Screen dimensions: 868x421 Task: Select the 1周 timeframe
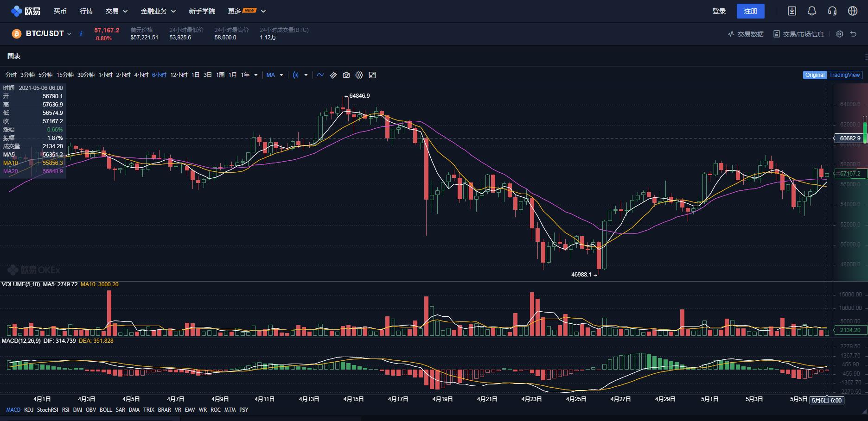click(x=220, y=75)
